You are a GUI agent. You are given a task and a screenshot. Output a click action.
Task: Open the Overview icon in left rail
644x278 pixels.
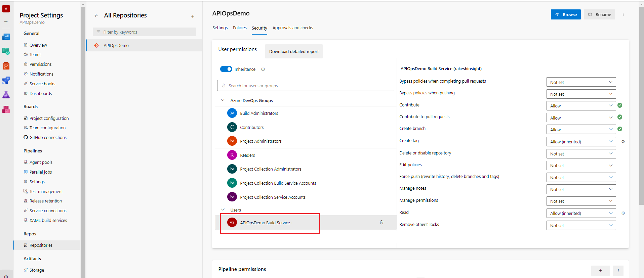6,37
